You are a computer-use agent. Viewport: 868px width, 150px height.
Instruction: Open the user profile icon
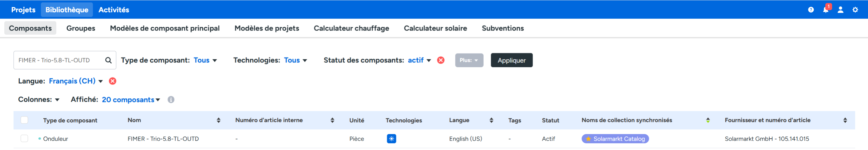(x=840, y=10)
